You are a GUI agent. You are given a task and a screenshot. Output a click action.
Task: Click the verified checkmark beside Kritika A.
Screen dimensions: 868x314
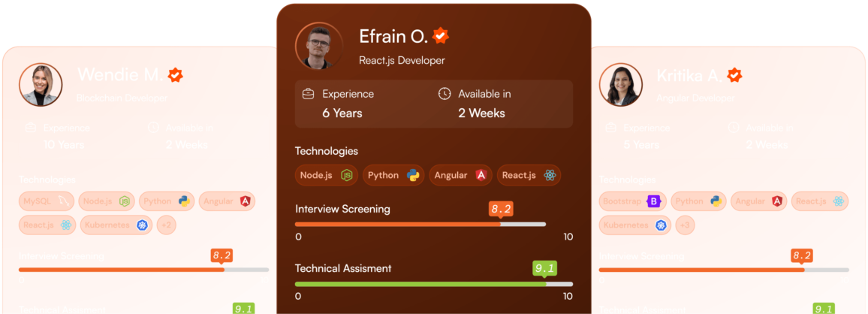734,76
